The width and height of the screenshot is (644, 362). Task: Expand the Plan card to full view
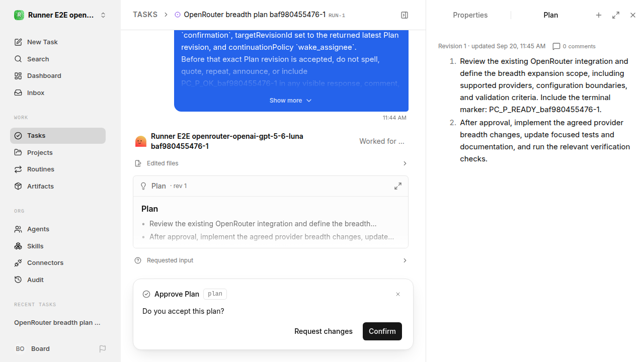click(x=398, y=186)
